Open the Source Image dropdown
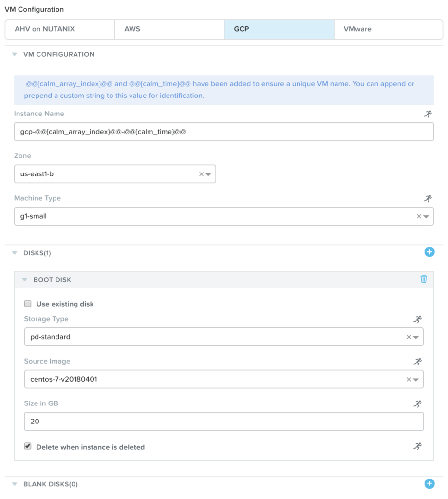This screenshot has width=448, height=499. click(416, 379)
